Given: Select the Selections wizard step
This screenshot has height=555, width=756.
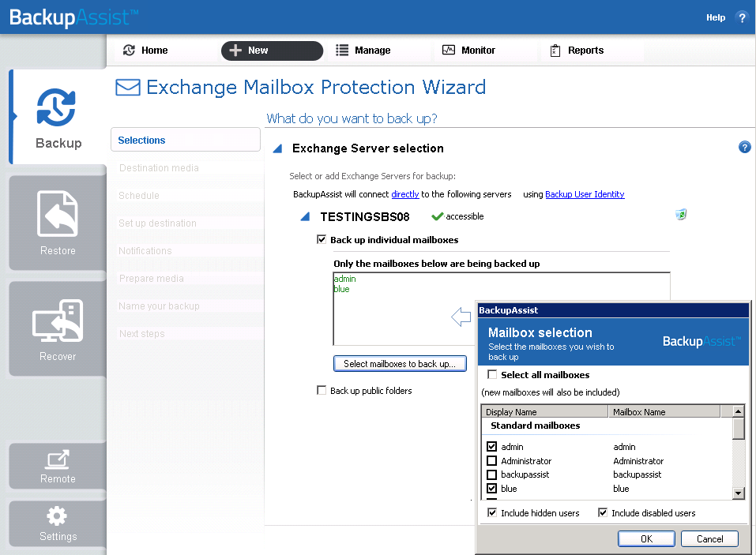Looking at the screenshot, I should point(186,140).
